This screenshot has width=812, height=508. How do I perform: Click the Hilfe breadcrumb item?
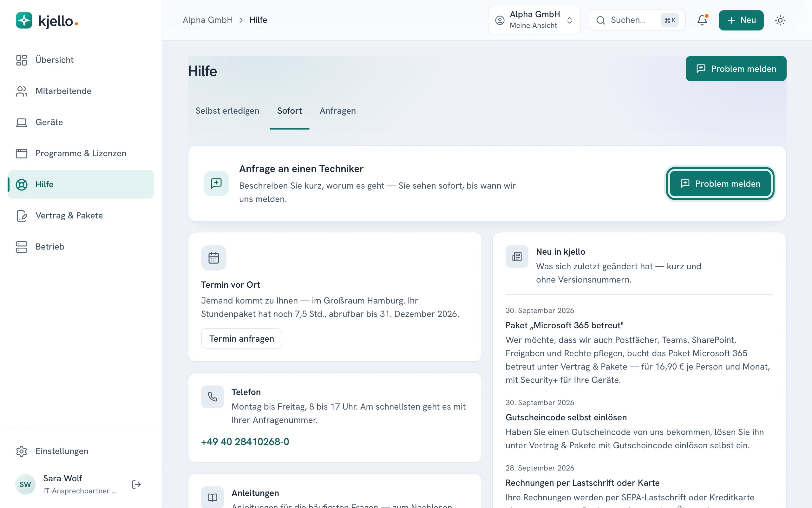[258, 20]
